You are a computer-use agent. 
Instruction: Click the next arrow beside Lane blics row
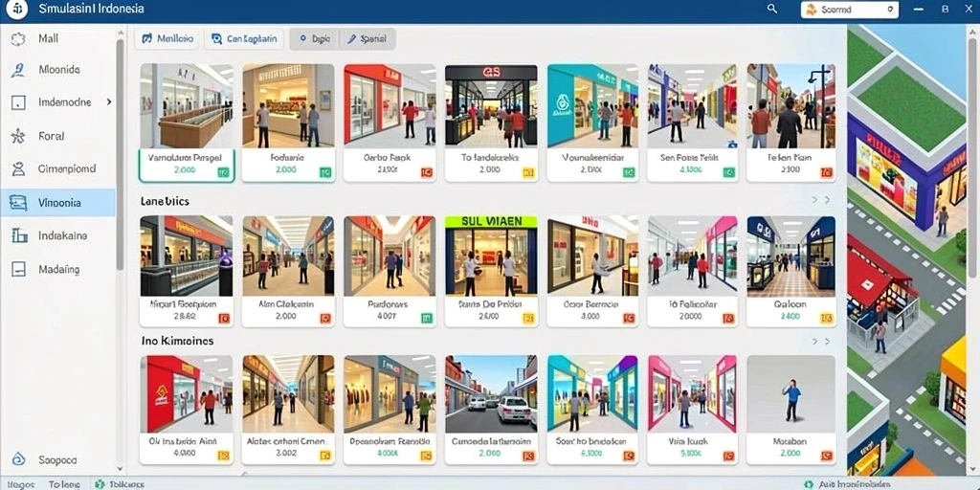pyautogui.click(x=828, y=201)
